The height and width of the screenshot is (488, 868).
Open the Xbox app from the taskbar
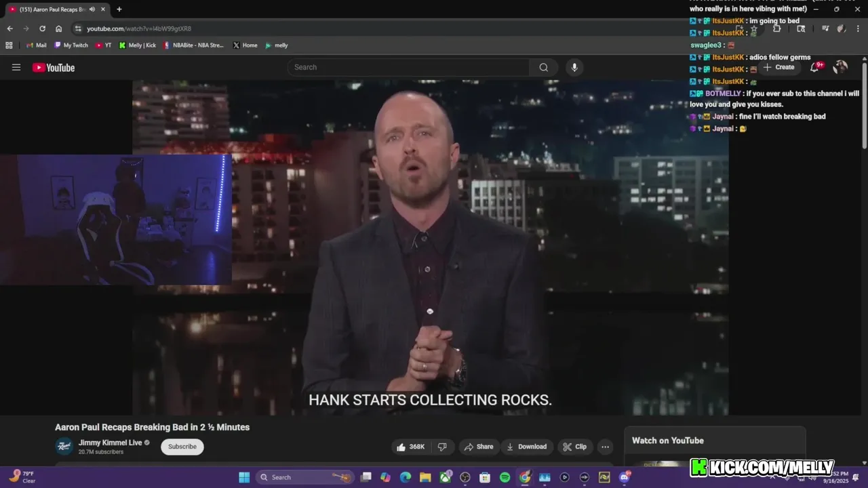click(x=446, y=477)
